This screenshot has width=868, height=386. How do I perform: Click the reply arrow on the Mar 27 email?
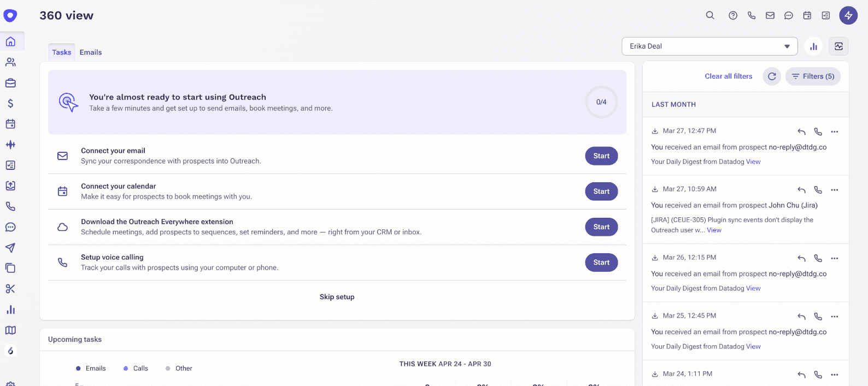pyautogui.click(x=801, y=132)
